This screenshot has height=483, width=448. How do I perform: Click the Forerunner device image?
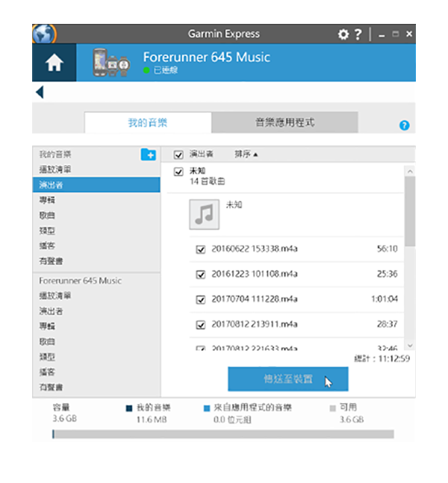[x=111, y=63]
